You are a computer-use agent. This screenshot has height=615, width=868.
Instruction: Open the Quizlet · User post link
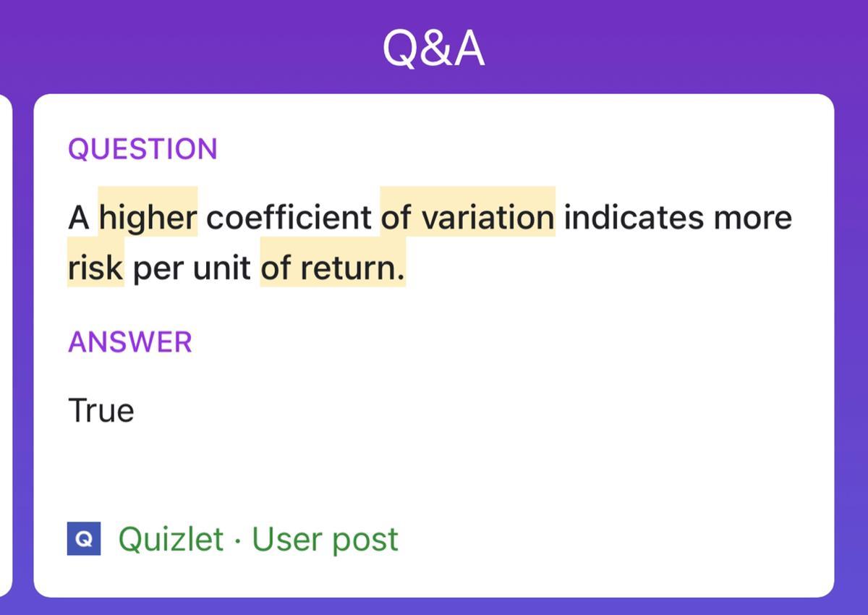click(258, 539)
